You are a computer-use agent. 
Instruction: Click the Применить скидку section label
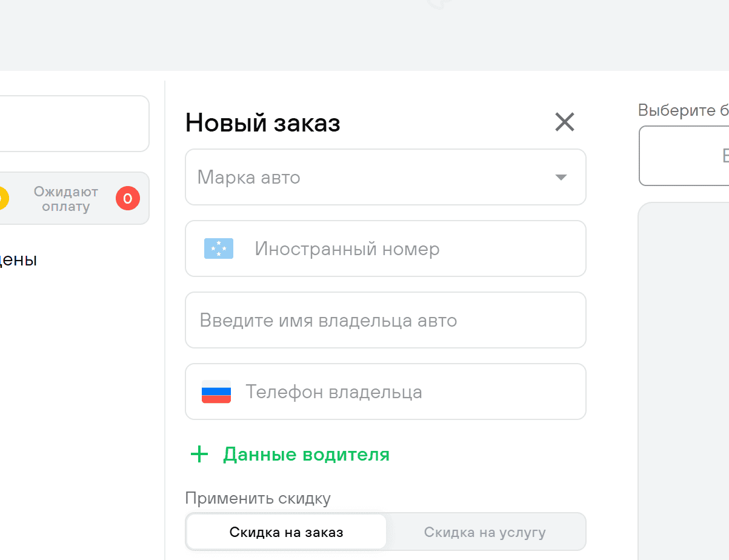[258, 498]
